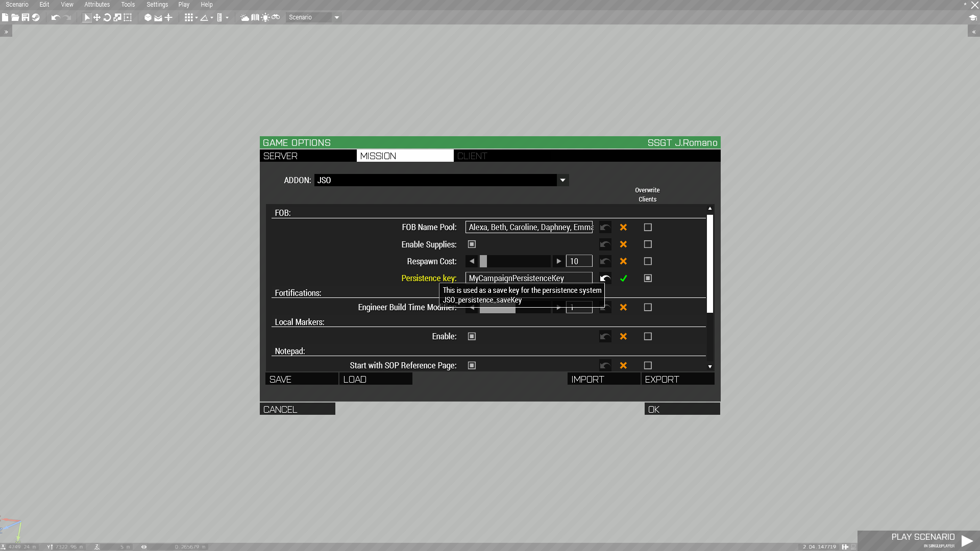Open the grid snapping dropdown arrow
The image size is (980, 551).
[197, 18]
